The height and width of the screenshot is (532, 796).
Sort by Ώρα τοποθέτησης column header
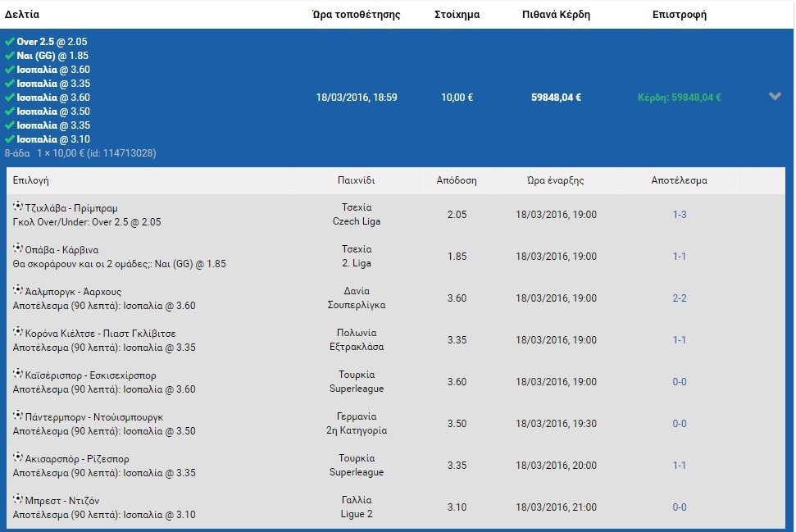(356, 15)
